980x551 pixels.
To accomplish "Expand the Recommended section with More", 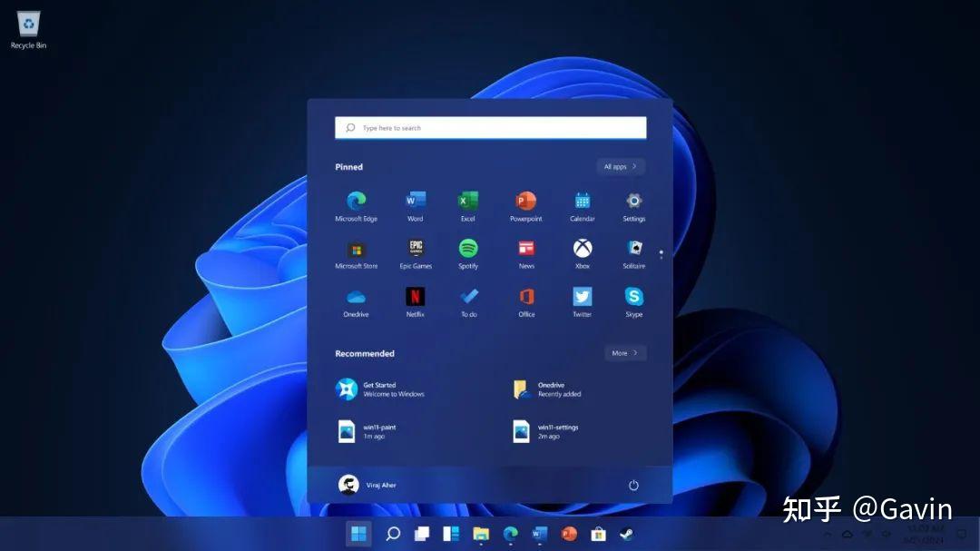I will click(625, 353).
